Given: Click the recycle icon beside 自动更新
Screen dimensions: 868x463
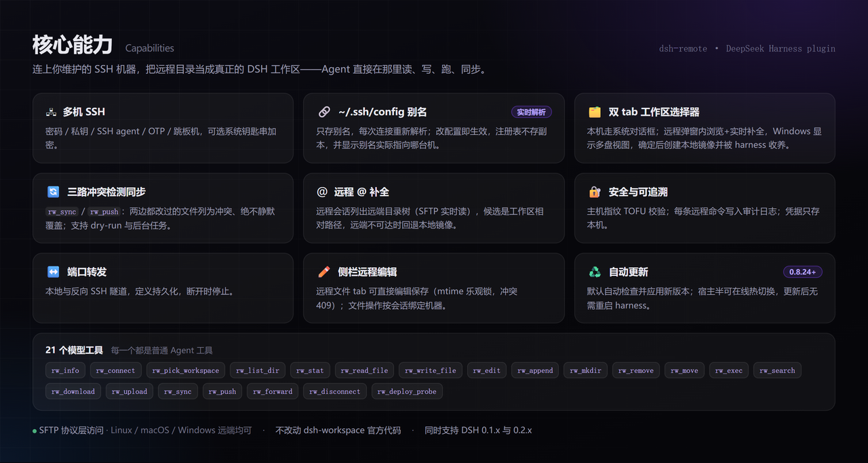Looking at the screenshot, I should pos(595,272).
